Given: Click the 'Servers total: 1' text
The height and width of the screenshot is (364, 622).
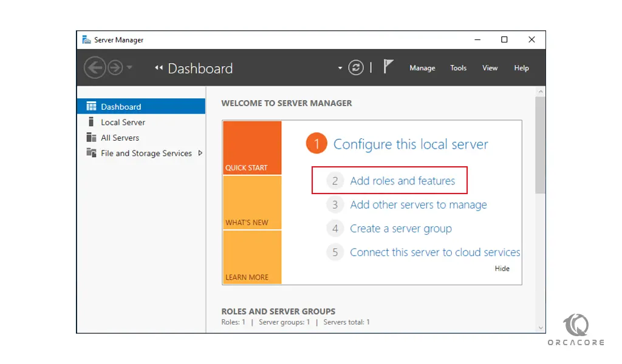Looking at the screenshot, I should click(346, 322).
